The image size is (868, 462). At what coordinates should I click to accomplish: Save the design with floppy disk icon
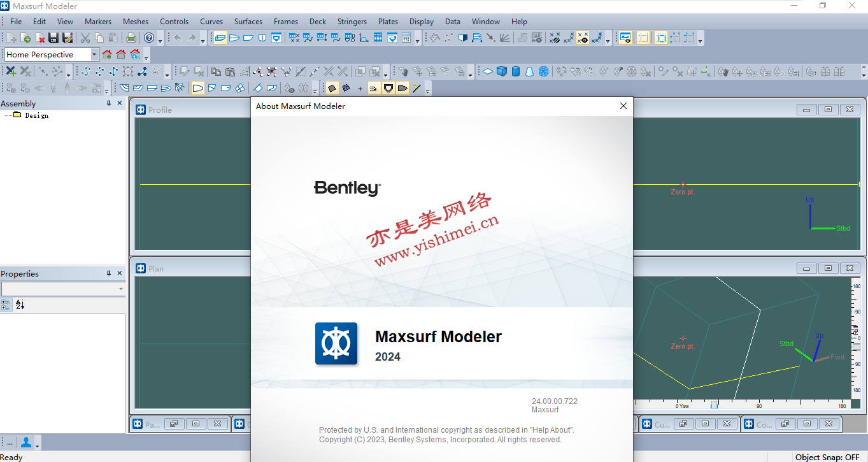point(53,38)
